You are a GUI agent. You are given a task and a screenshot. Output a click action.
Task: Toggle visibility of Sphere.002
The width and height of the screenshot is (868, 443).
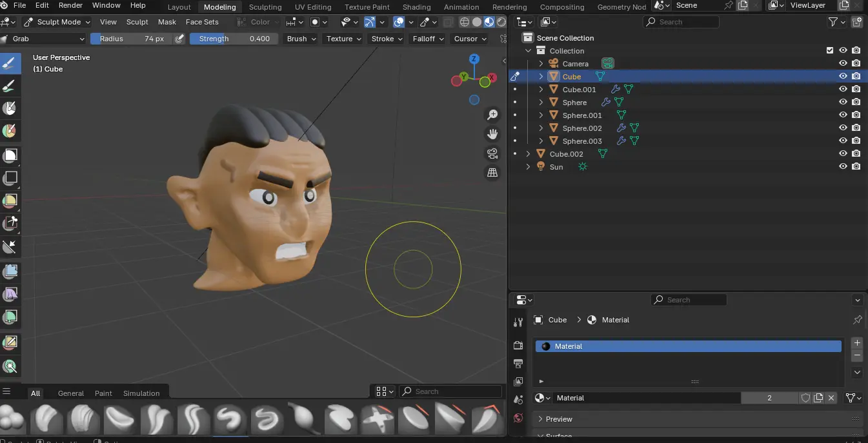click(843, 128)
